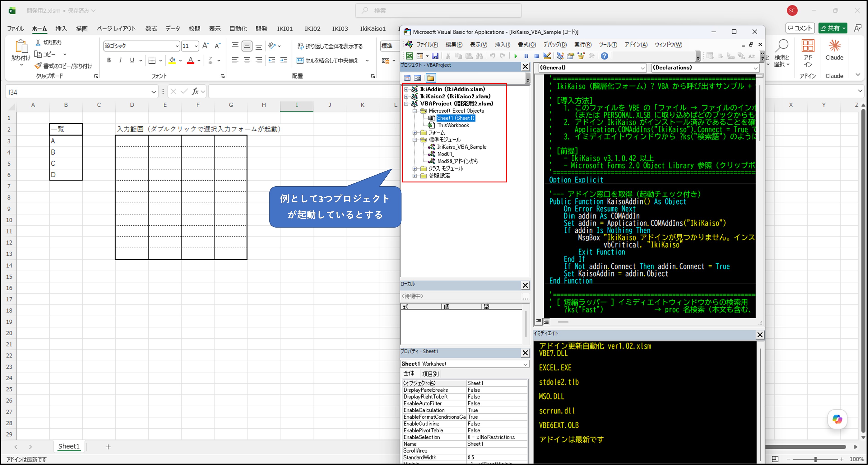Open VBA Help with the question mark icon

pos(604,56)
